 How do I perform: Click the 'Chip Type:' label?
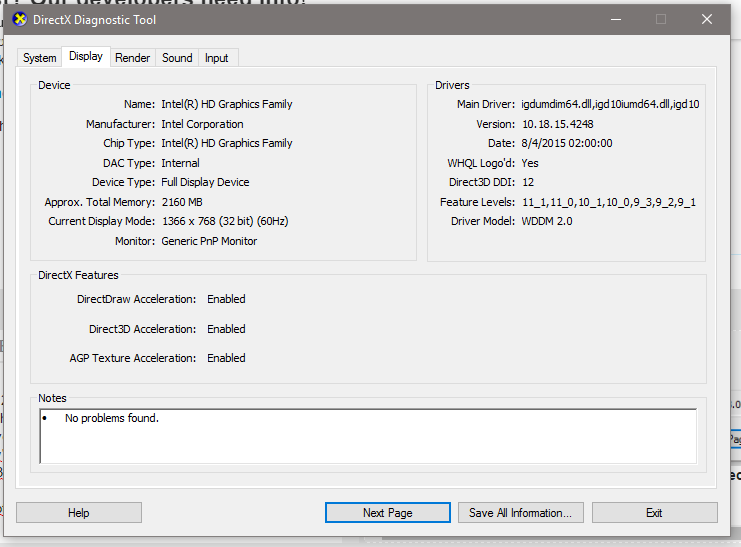(x=129, y=143)
